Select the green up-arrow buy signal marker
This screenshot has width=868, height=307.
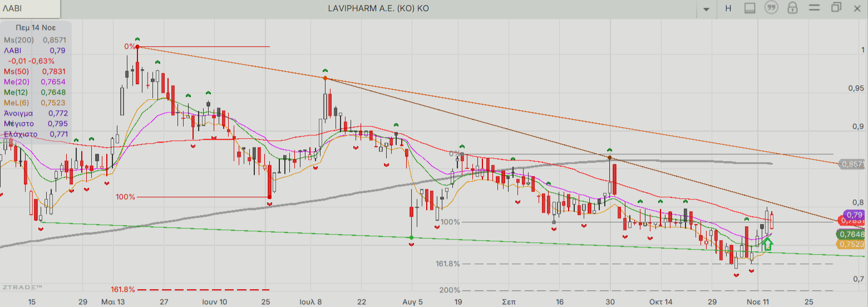pos(767,243)
